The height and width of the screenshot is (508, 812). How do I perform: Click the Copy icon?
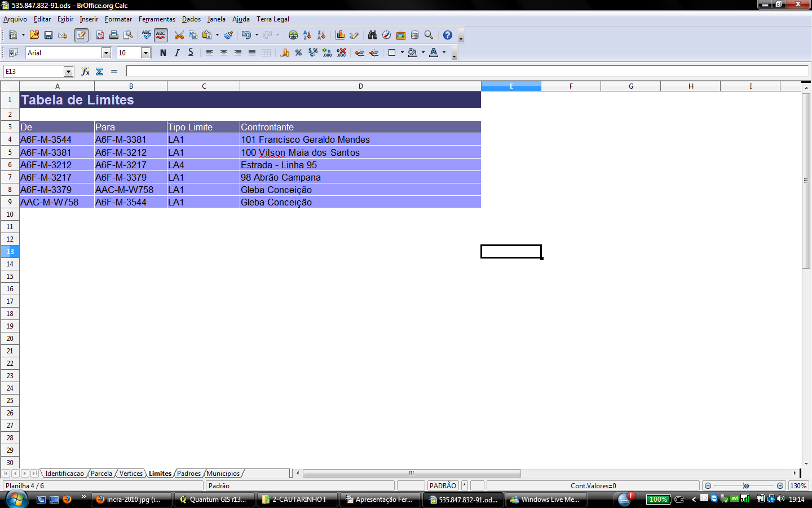click(x=193, y=35)
